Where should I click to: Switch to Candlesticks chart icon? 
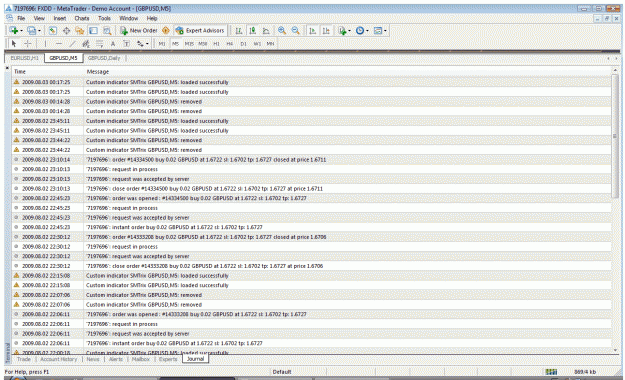252,31
